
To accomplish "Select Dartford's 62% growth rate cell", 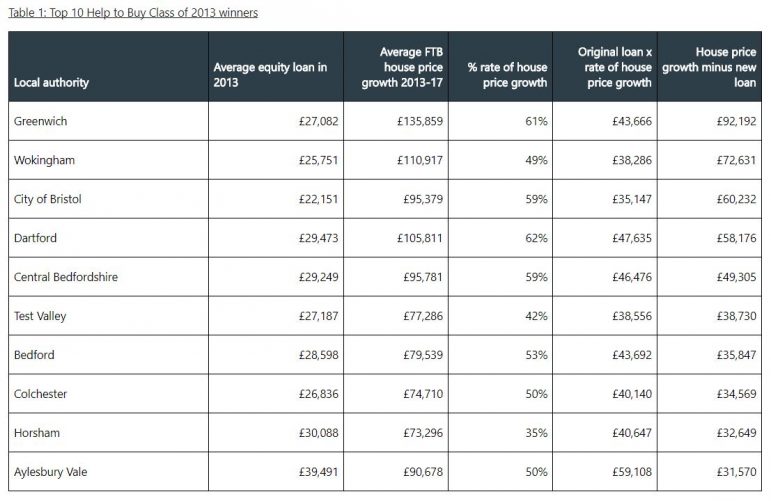I will tap(535, 237).
